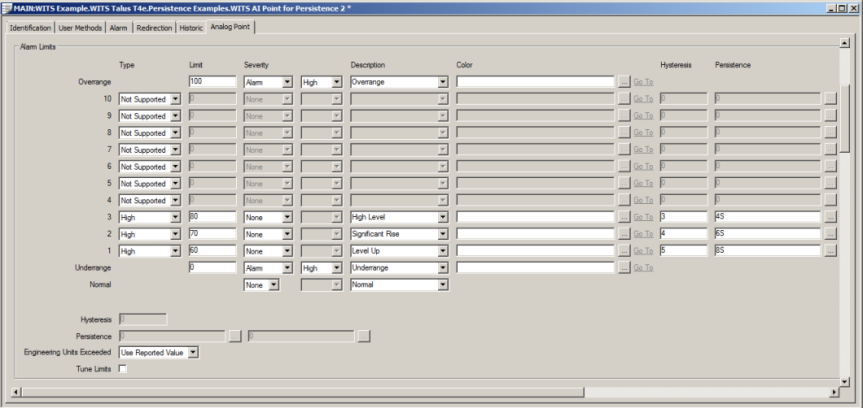Open limit 3 persistence browse button
The height and width of the screenshot is (408, 863).
tap(830, 217)
